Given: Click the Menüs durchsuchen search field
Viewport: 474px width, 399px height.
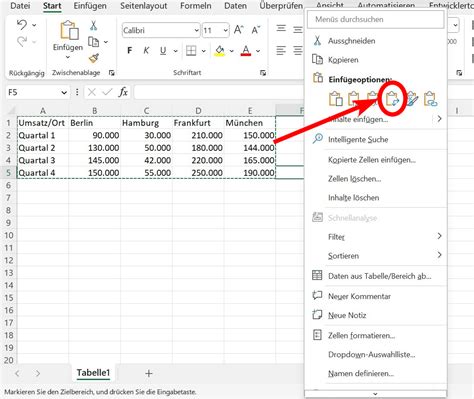Looking at the screenshot, I should 376,19.
